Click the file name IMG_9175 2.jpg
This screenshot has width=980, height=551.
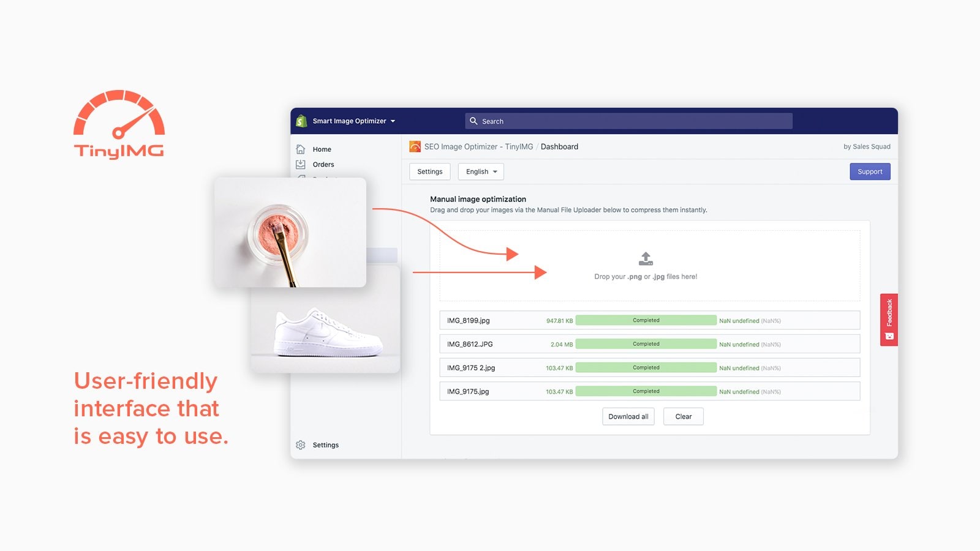pos(471,368)
